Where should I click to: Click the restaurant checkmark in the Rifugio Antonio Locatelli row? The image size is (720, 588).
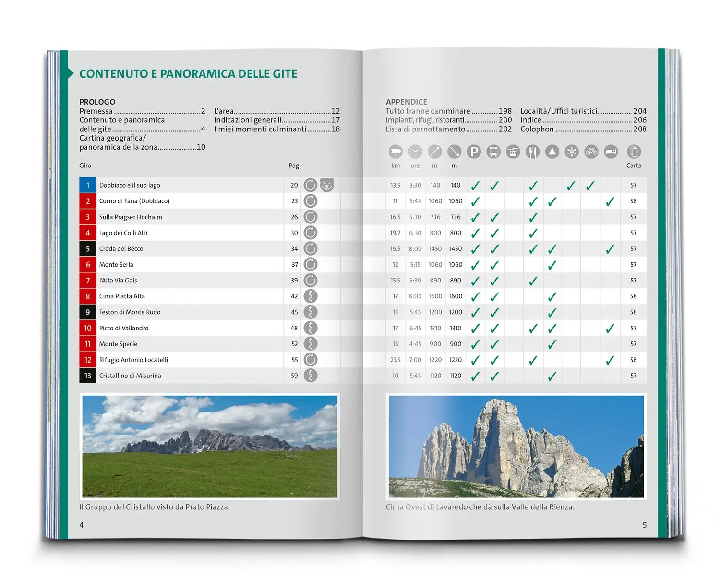pyautogui.click(x=533, y=360)
